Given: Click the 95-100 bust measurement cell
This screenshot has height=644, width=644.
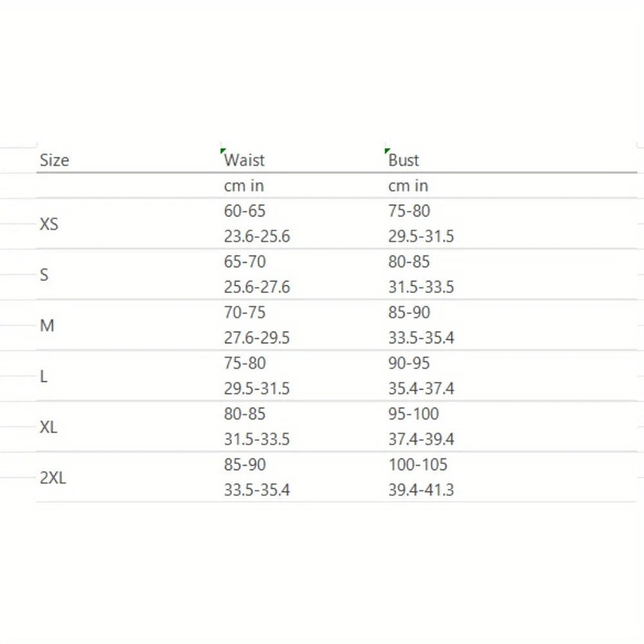Looking at the screenshot, I should coord(413,414).
